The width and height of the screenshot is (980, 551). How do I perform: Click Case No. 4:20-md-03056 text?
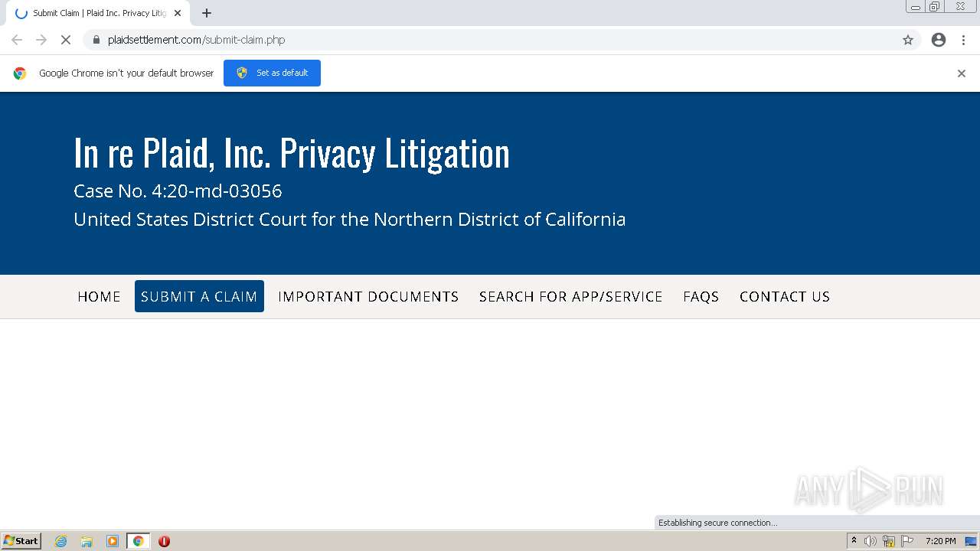point(178,191)
